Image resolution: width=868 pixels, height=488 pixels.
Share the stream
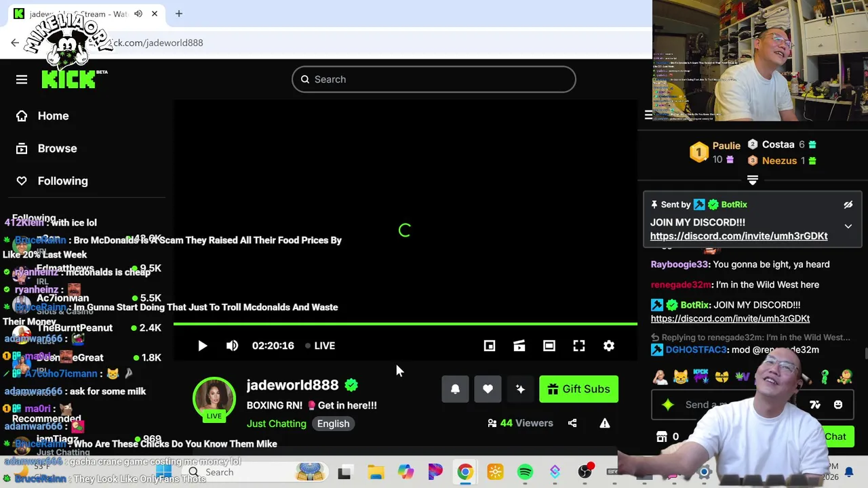point(572,423)
